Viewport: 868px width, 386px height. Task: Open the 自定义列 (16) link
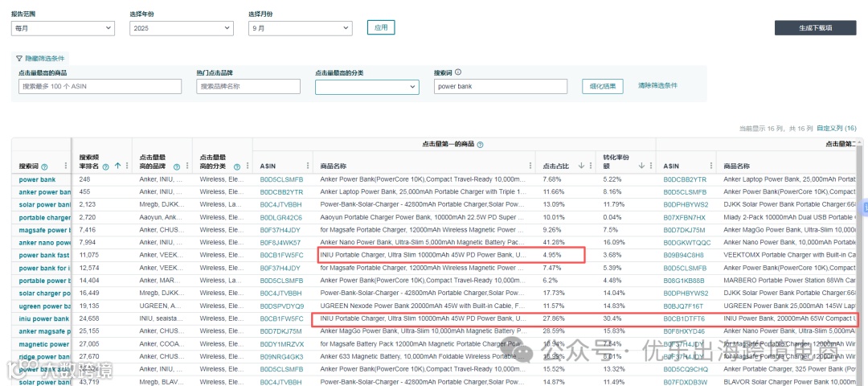[837, 129]
